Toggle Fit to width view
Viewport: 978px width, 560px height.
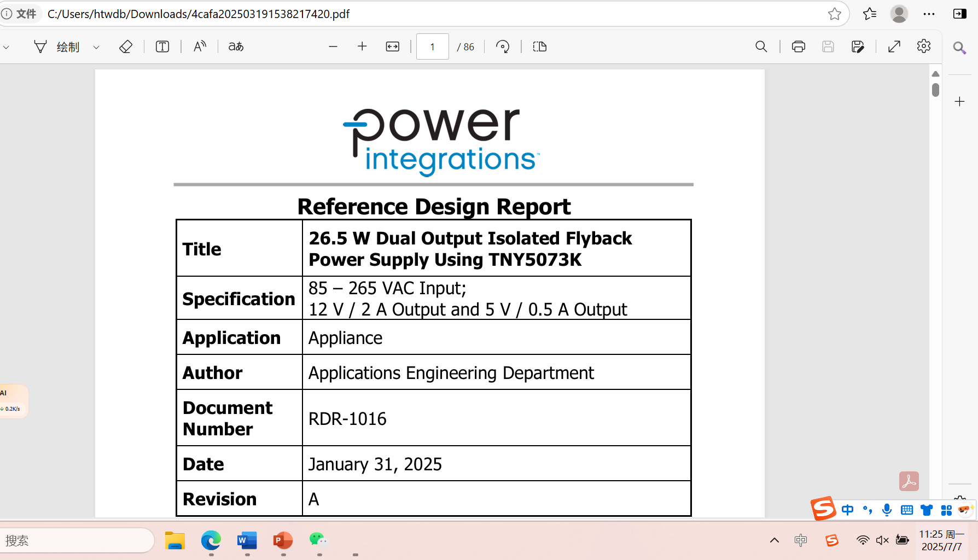click(x=393, y=46)
